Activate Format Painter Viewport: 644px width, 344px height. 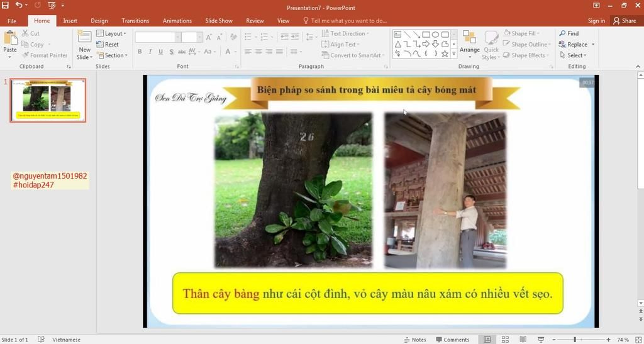point(45,55)
